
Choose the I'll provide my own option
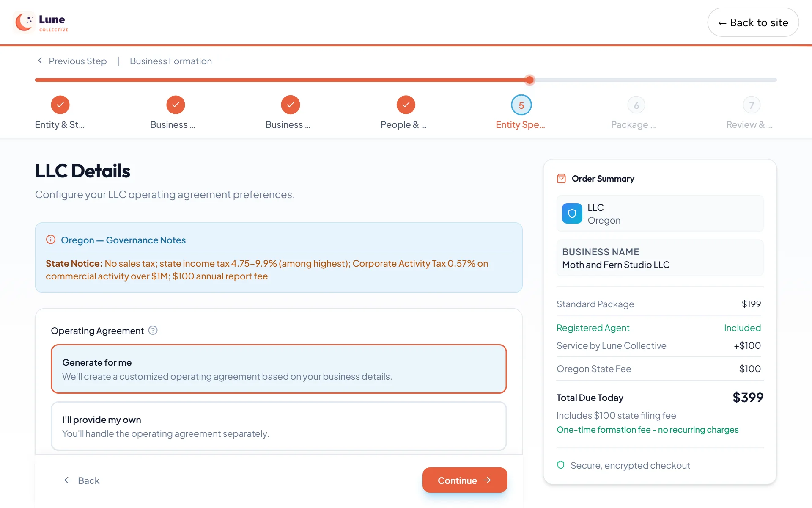click(279, 426)
